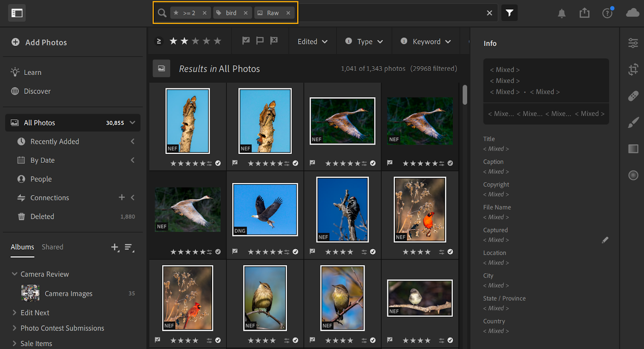Click the share export icon
Image resolution: width=644 pixels, height=349 pixels.
point(584,13)
